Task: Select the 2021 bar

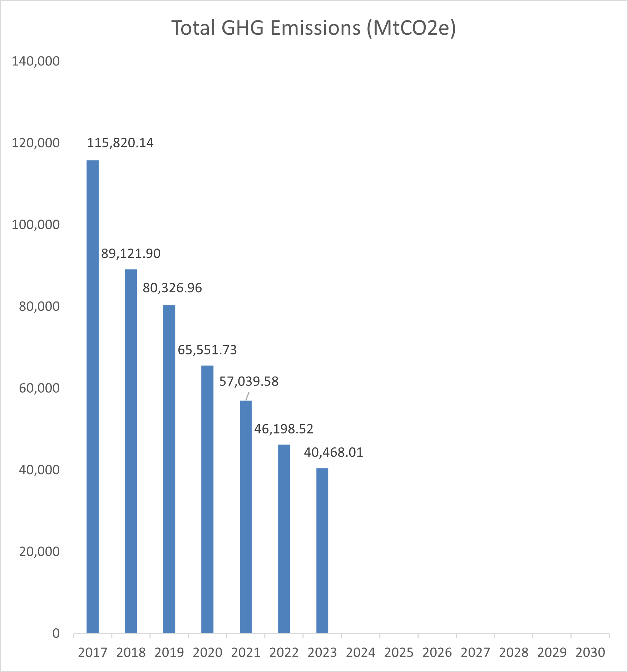Action: (x=246, y=517)
